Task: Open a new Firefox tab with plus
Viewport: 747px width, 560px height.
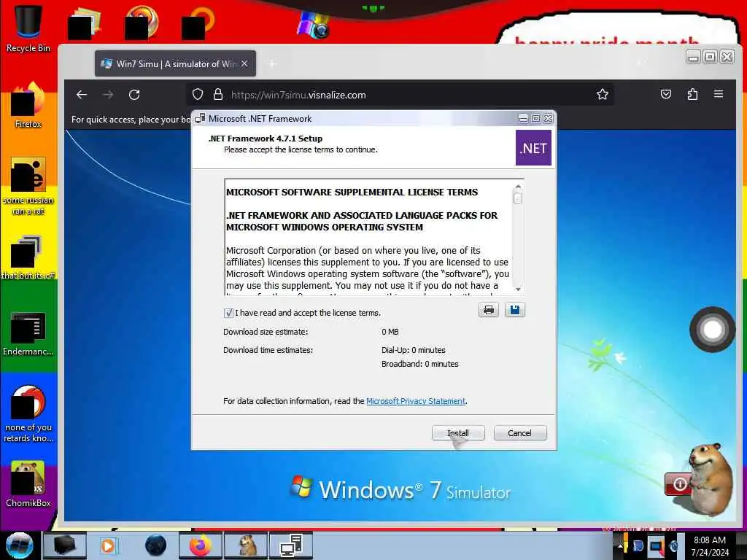Action: coord(273,64)
